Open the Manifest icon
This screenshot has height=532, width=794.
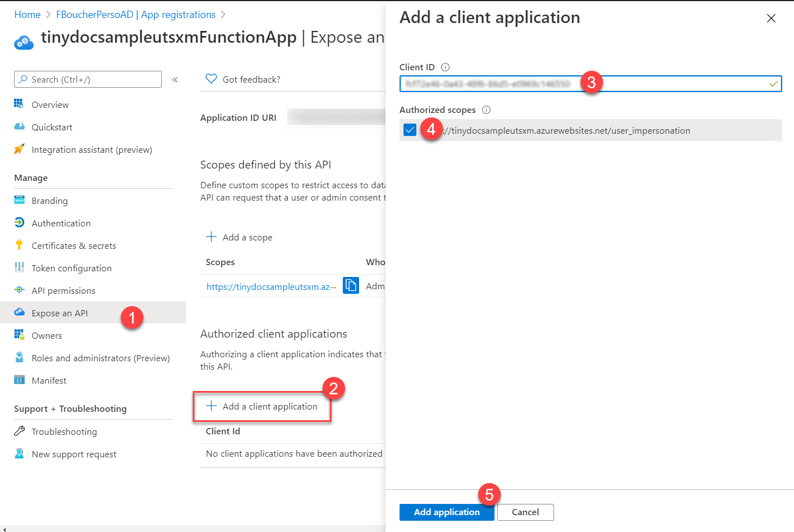click(19, 380)
